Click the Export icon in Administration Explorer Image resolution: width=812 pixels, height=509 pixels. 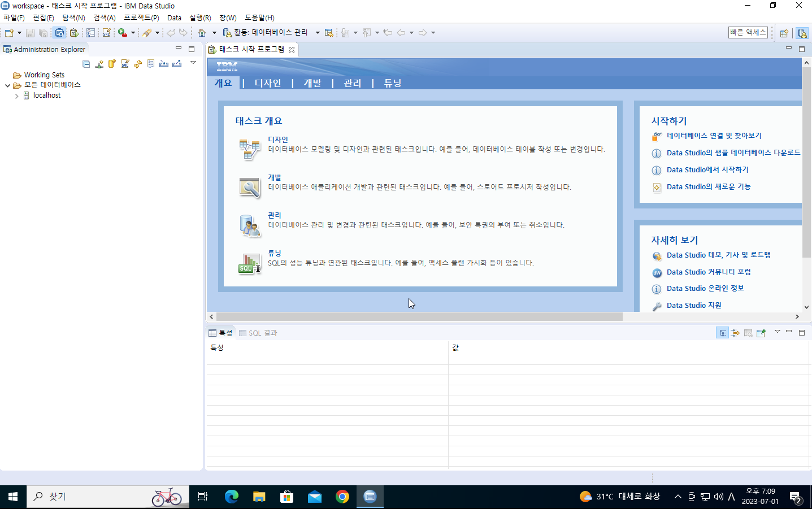pos(177,64)
